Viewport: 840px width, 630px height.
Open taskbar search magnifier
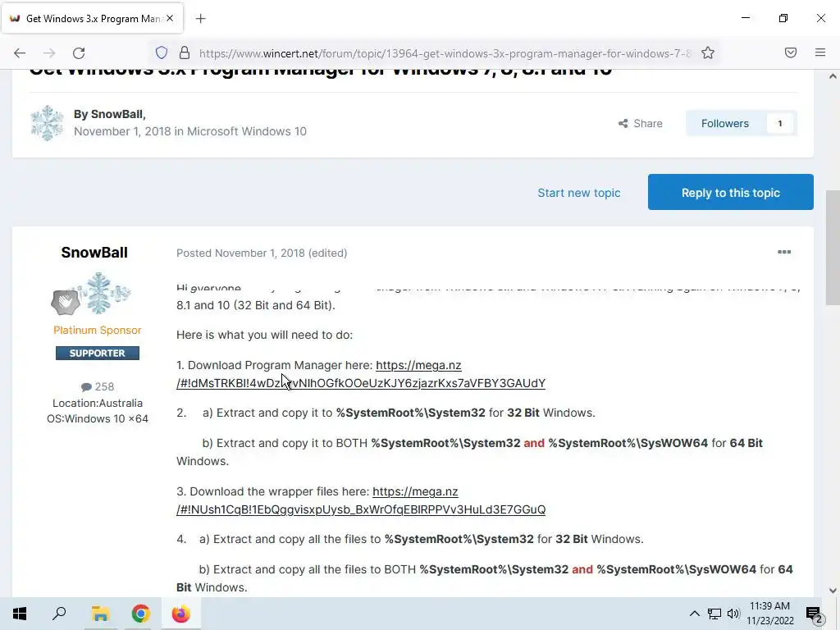[59, 614]
